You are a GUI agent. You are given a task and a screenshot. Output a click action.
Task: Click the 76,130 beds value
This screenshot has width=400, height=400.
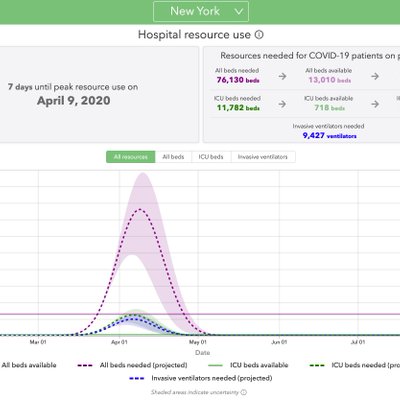[x=238, y=80]
